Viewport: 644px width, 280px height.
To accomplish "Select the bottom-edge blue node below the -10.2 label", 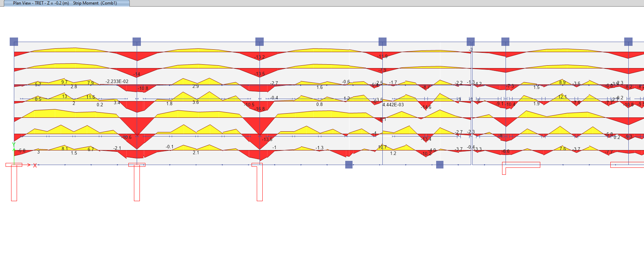I will point(440,165).
